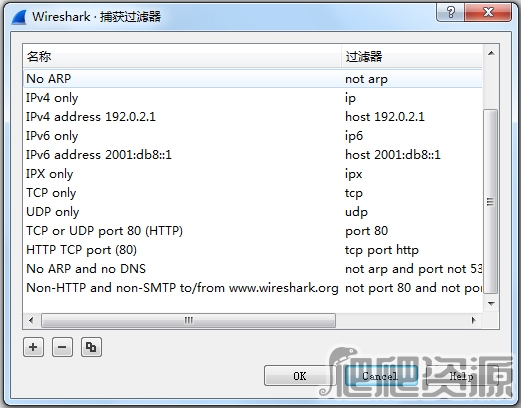Click the OK button
The width and height of the screenshot is (521, 408).
[299, 376]
